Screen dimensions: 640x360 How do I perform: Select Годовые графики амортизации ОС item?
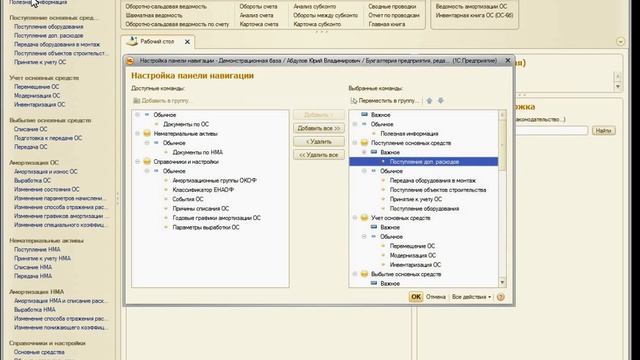216,218
